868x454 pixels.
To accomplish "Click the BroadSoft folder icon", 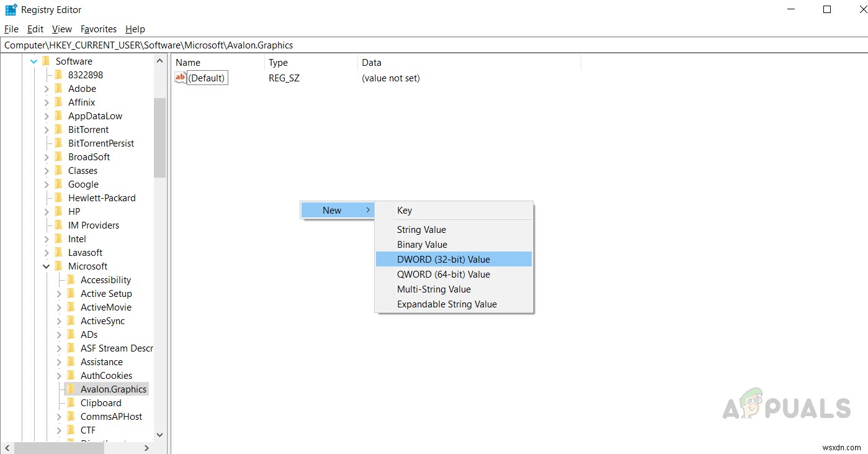I will coord(58,157).
